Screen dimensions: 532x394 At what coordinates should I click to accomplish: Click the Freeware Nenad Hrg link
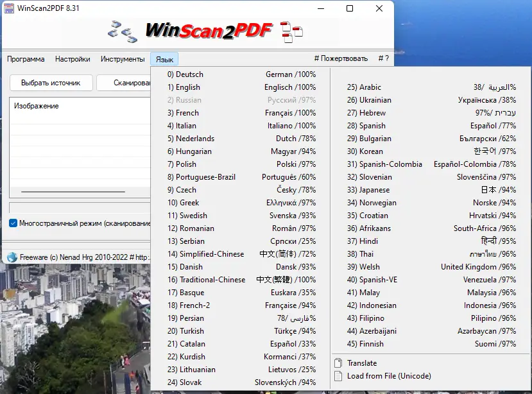coord(85,257)
